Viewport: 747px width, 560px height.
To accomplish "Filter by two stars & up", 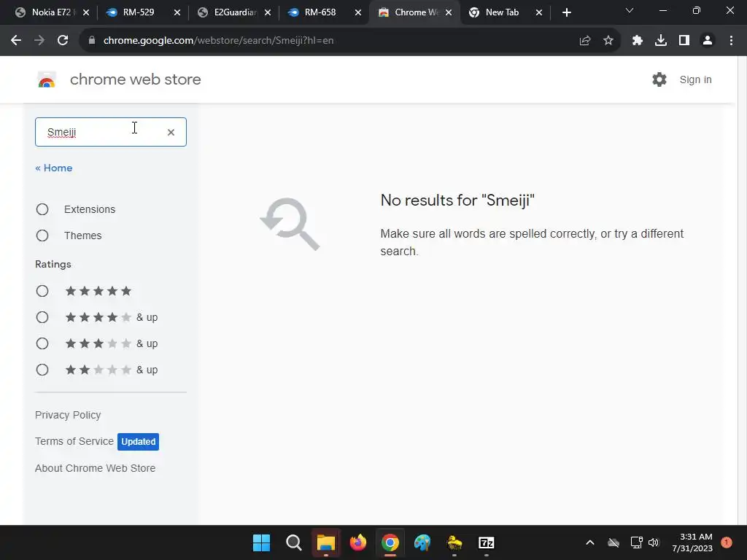I will tap(42, 370).
